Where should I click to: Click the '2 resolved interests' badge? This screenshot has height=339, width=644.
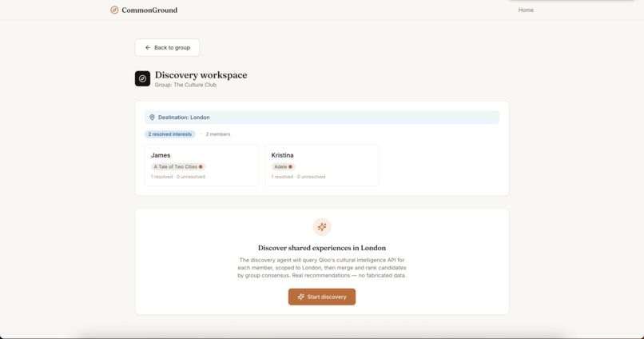[x=169, y=134]
